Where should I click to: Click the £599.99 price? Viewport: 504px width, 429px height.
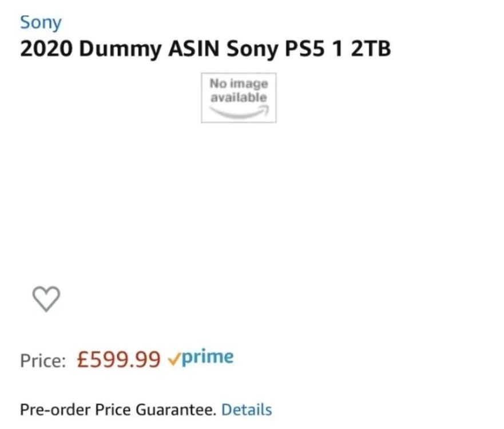pyautogui.click(x=118, y=359)
